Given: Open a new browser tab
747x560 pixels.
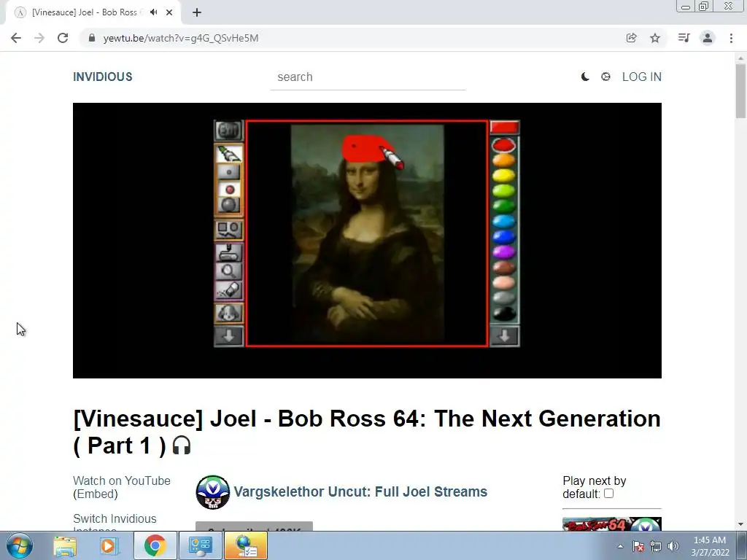Looking at the screenshot, I should [197, 12].
